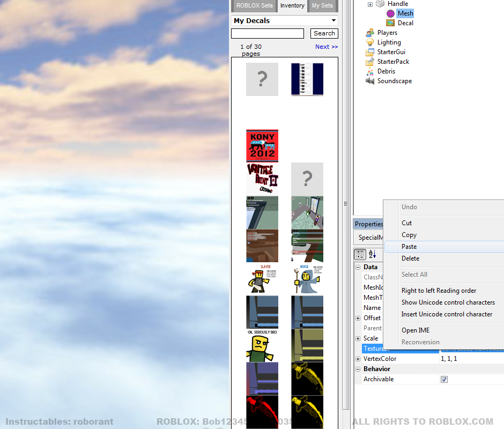Select the Vantage Point II decal thumbnail
Image resolution: width=504 pixels, height=429 pixels.
(262, 179)
